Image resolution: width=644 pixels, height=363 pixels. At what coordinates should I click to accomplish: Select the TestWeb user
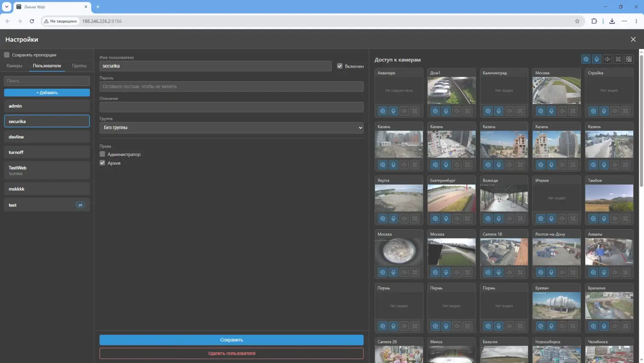[47, 170]
